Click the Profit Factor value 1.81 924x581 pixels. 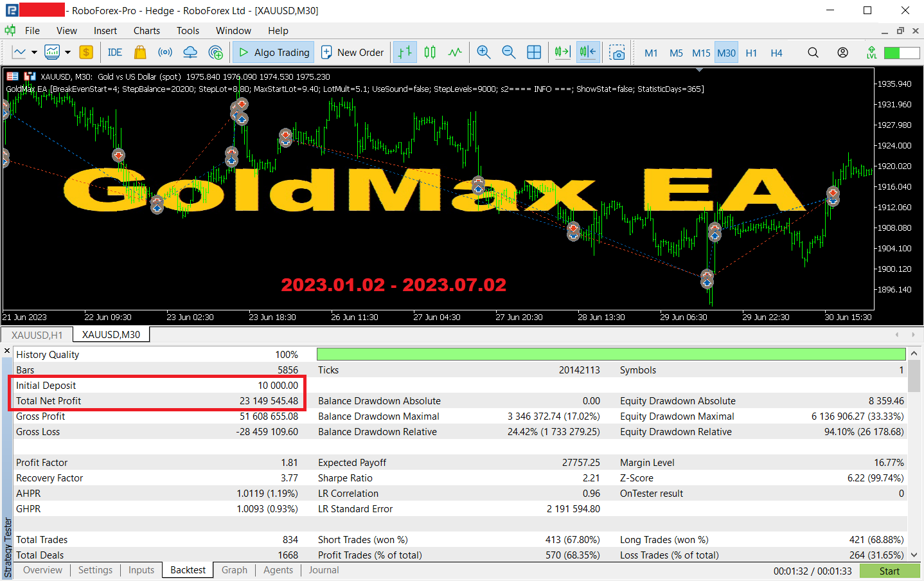coord(289,463)
